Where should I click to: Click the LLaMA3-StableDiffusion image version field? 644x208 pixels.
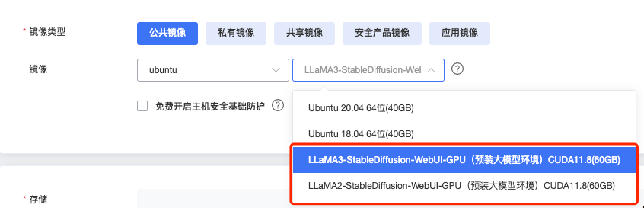click(362, 70)
